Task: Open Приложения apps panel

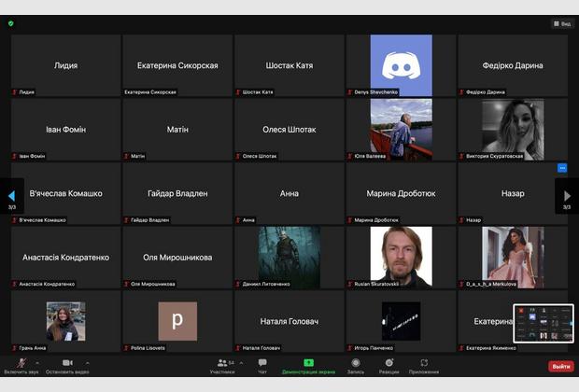Action: pyautogui.click(x=424, y=365)
